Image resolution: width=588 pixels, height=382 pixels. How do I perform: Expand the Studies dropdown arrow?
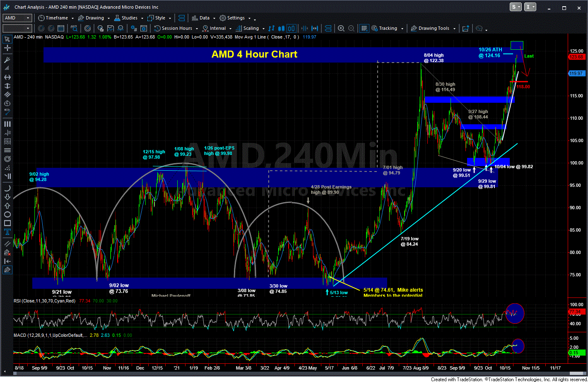pos(142,18)
